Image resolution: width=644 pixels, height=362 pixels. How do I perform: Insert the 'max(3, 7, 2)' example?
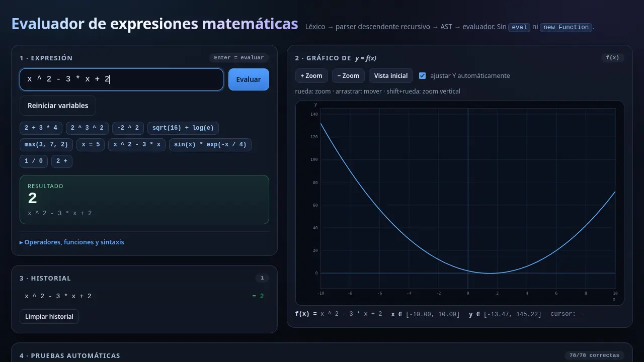46,145
